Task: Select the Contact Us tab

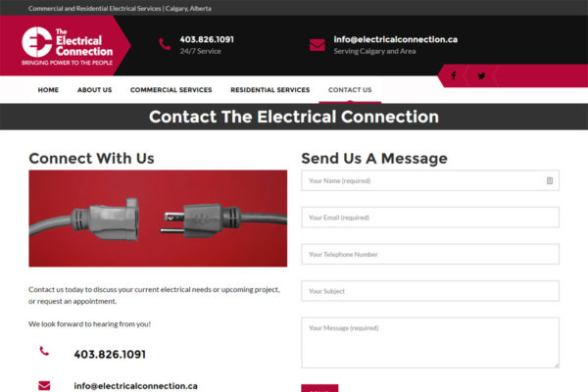Action: tap(350, 90)
